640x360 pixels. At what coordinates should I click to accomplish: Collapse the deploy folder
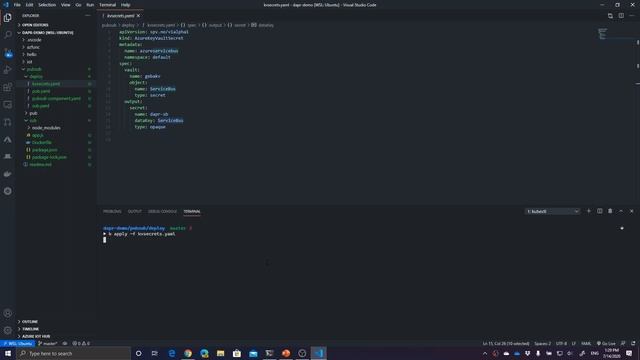(36, 76)
